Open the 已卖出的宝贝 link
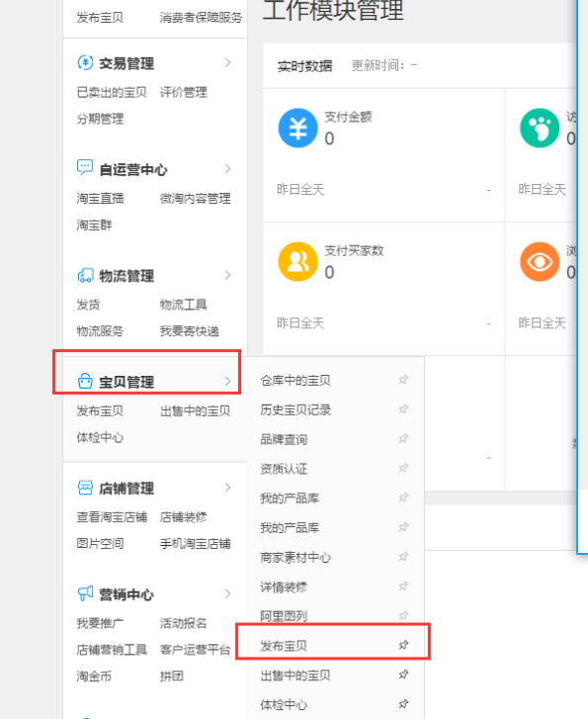This screenshot has width=588, height=719. click(x=112, y=92)
